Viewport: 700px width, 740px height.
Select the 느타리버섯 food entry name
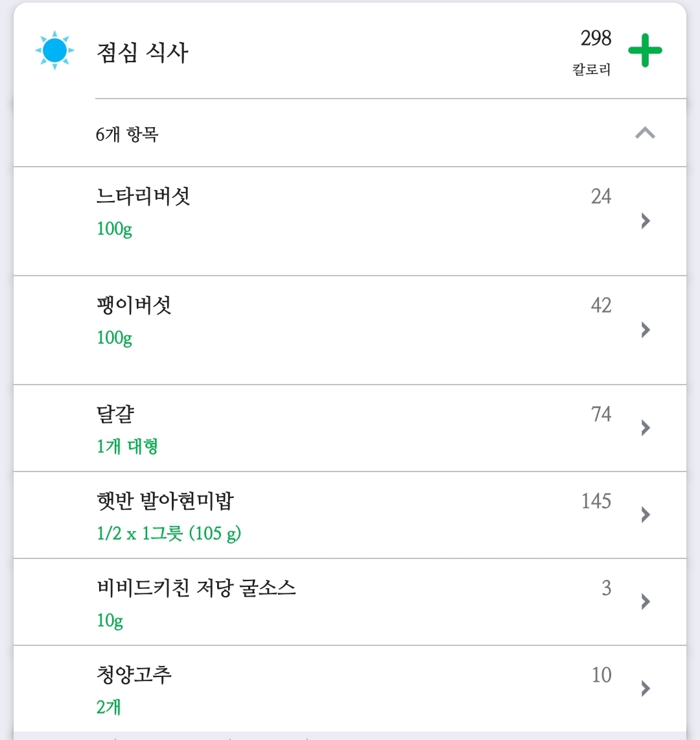[x=143, y=196]
